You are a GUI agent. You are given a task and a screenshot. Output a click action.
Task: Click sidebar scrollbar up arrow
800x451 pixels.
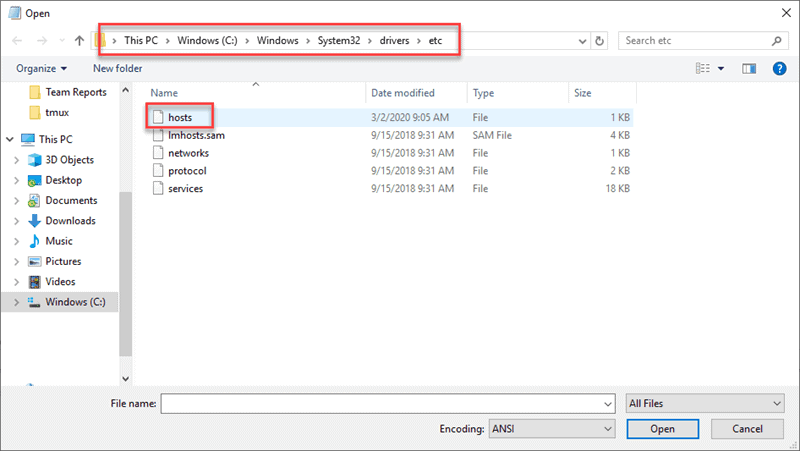[x=126, y=90]
